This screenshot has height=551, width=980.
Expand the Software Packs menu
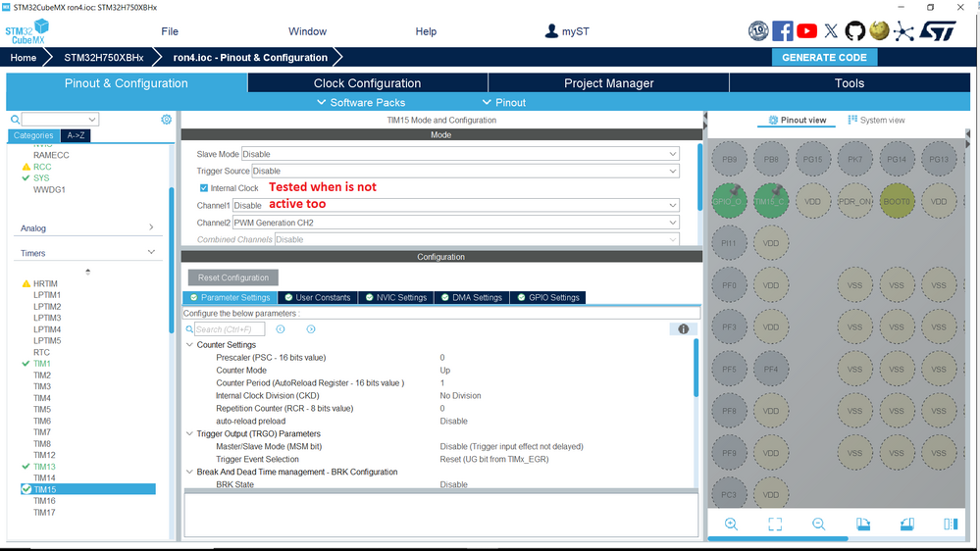[361, 102]
